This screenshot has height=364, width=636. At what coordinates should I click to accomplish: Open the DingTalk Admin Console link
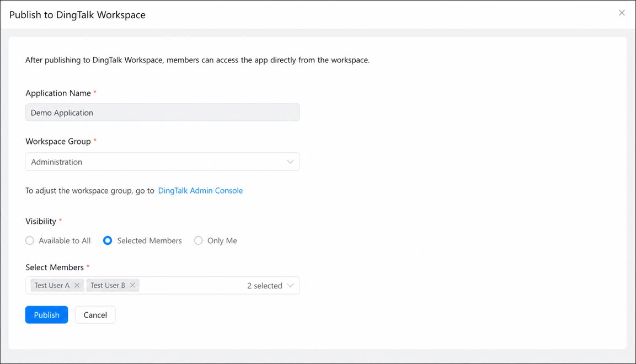coord(200,190)
